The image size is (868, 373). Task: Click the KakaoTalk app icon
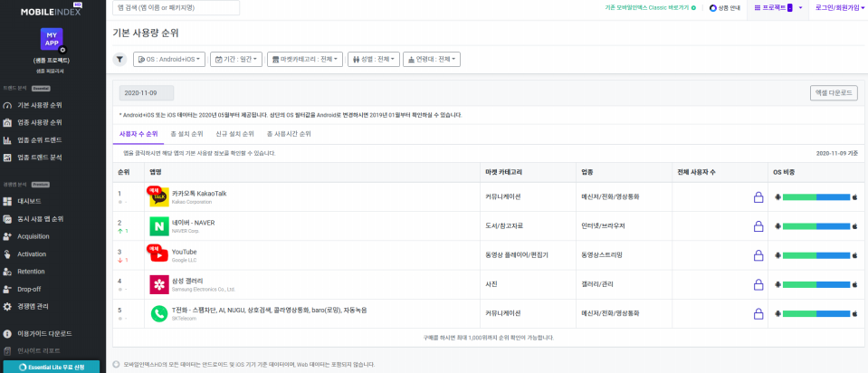coord(159,197)
